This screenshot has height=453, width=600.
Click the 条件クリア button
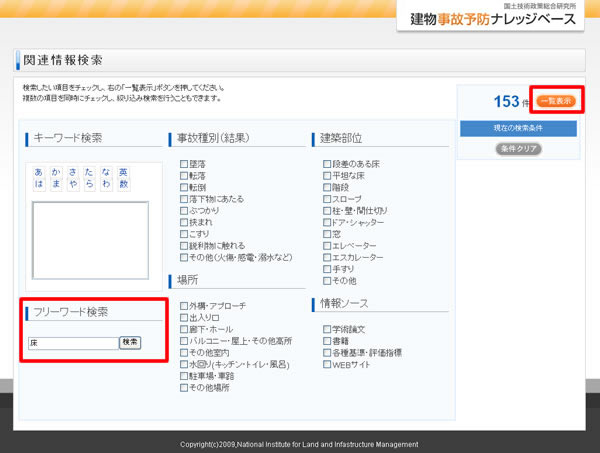click(x=518, y=149)
